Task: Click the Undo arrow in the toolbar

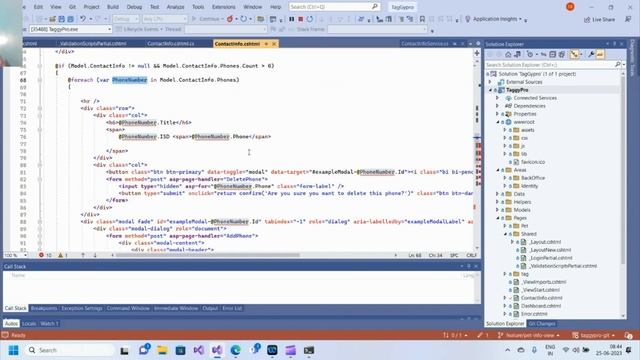Action: click(83, 19)
